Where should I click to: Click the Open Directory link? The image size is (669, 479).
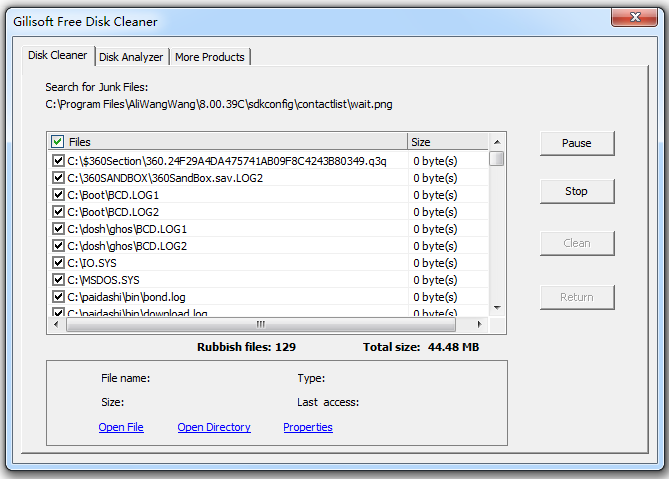(214, 427)
